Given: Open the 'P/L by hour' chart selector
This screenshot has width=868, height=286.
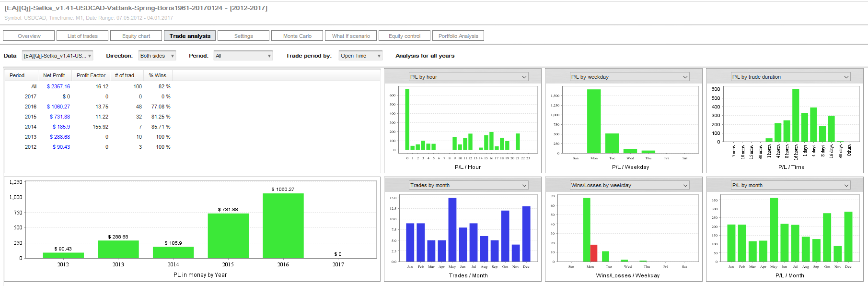Looking at the screenshot, I should pos(468,77).
